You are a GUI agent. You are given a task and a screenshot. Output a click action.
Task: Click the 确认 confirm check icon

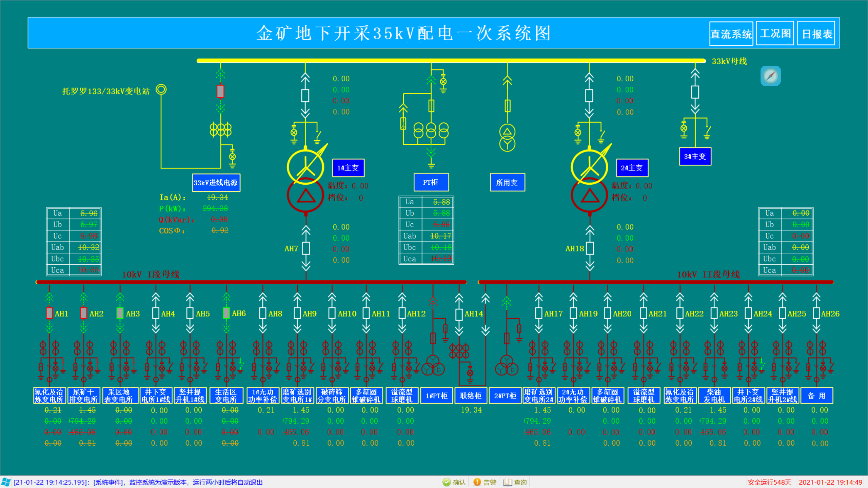[447, 482]
